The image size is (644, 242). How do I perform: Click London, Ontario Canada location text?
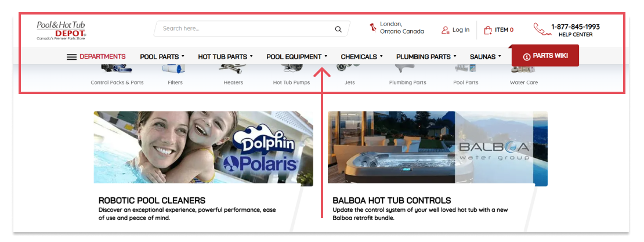401,28
